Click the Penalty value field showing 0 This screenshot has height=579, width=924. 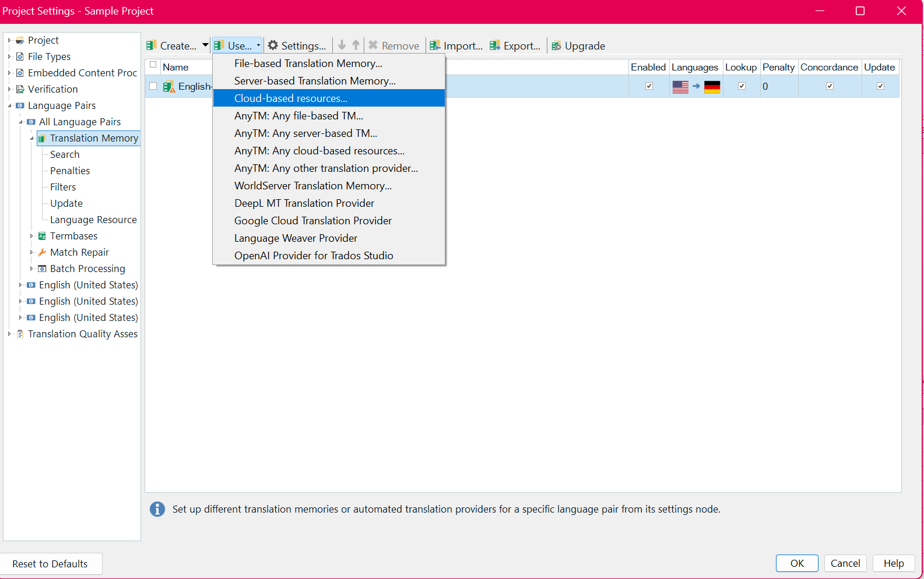778,86
